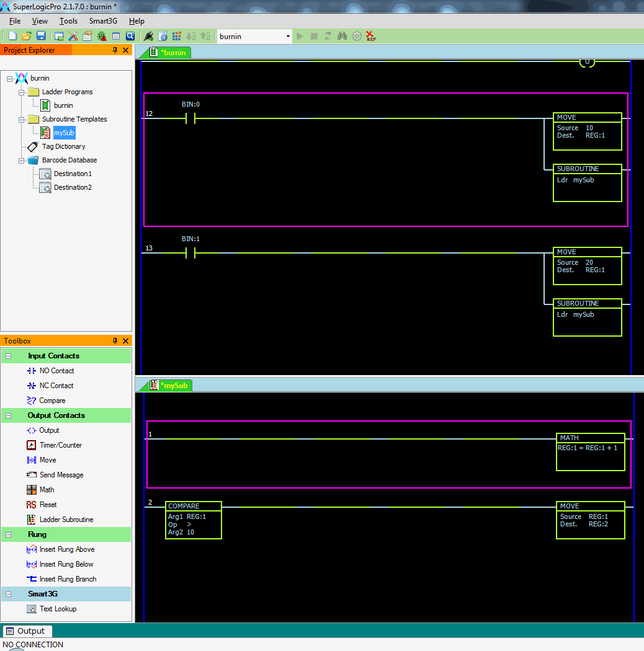Image resolution: width=644 pixels, height=651 pixels.
Task: Click the debug bug icon in toolbar
Action: pos(101,37)
